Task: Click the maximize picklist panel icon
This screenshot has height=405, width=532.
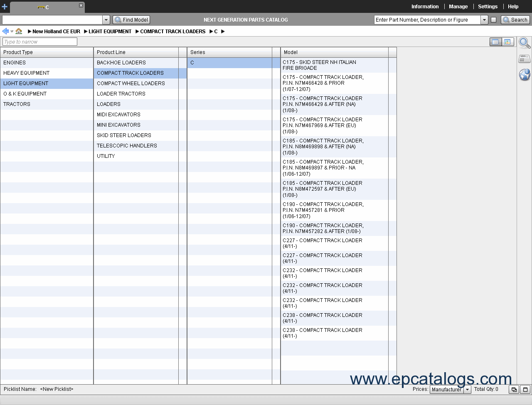Action: (x=525, y=390)
